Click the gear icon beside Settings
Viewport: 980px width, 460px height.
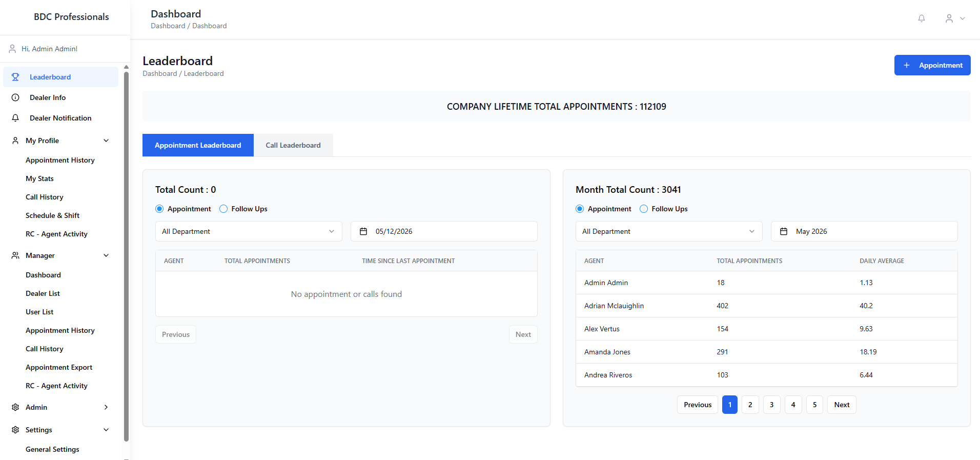pyautogui.click(x=15, y=430)
